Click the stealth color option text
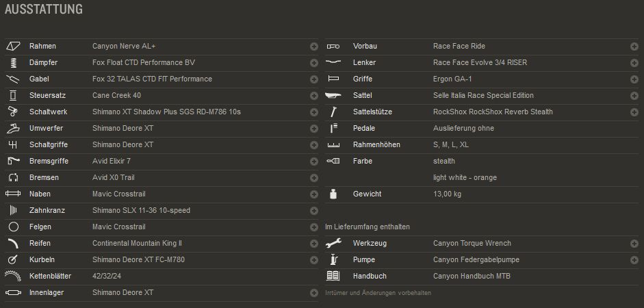The image size is (644, 308). coord(444,161)
